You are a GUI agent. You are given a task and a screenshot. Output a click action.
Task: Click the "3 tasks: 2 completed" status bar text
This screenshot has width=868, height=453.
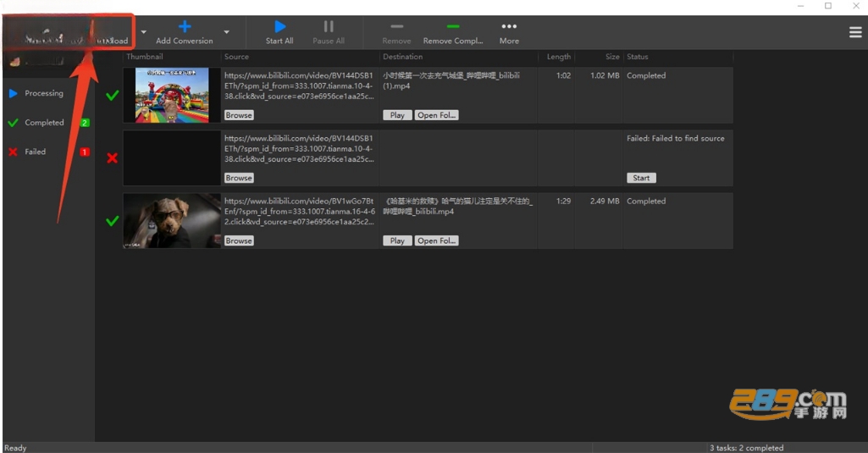pyautogui.click(x=746, y=447)
